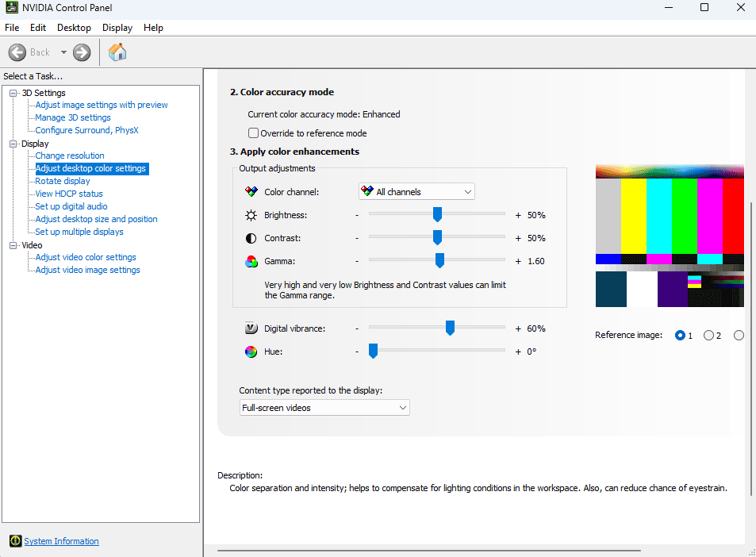756x557 pixels.
Task: Click the forward arrow navigation icon
Action: [82, 52]
